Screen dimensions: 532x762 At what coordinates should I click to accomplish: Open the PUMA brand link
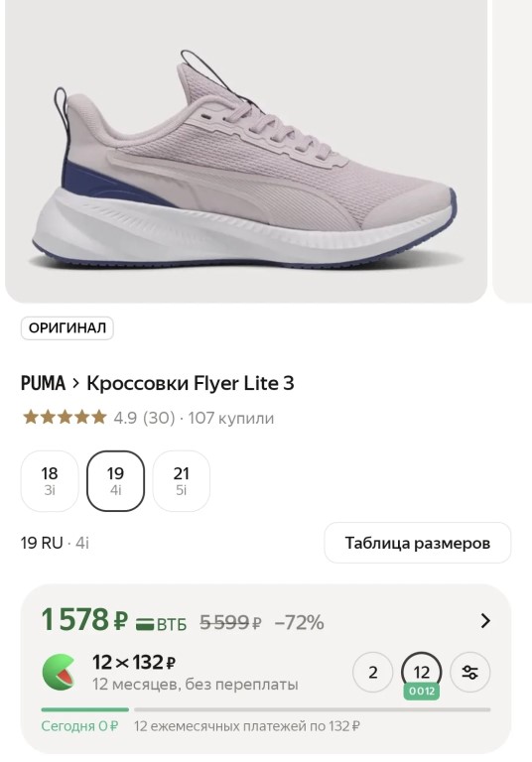[43, 383]
